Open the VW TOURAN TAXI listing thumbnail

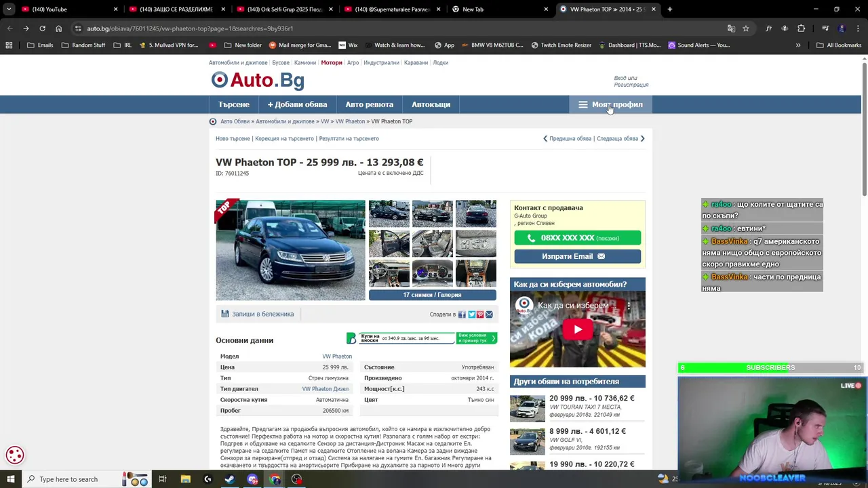coord(528,409)
